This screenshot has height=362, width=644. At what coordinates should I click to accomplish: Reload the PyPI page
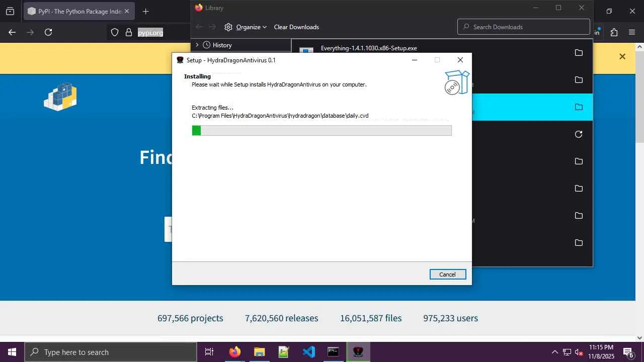[48, 32]
